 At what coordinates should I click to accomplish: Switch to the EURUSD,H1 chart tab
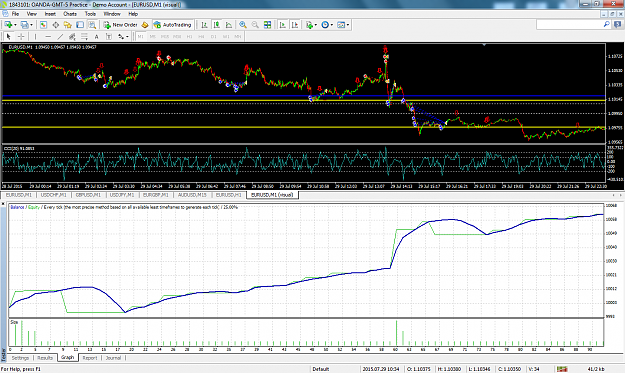228,195
